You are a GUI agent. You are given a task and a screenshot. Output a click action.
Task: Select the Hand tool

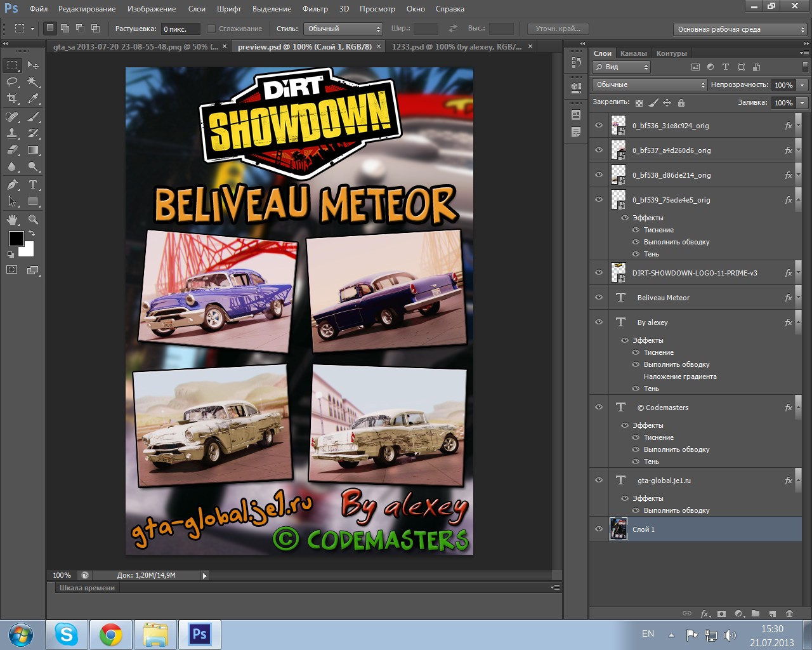pyautogui.click(x=12, y=220)
